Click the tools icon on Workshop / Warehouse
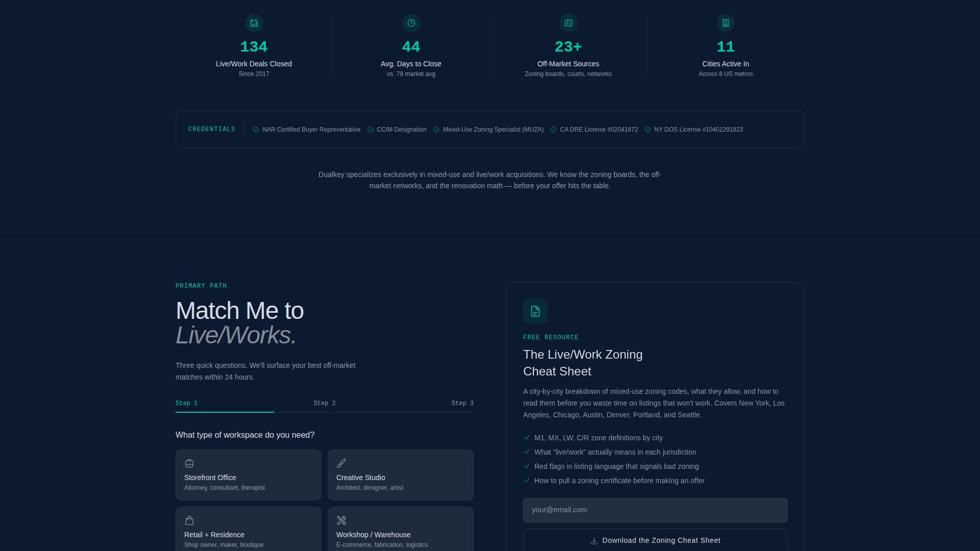980x551 pixels. (x=341, y=520)
